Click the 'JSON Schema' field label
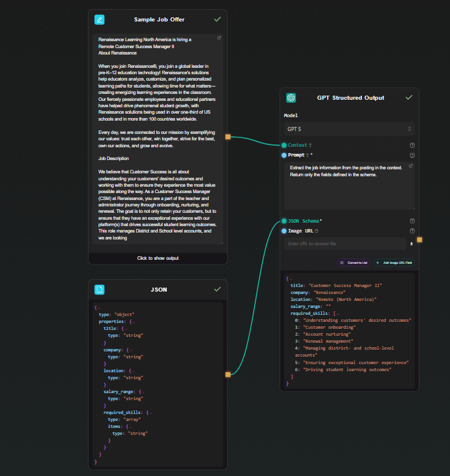This screenshot has height=476, width=450. [x=303, y=221]
